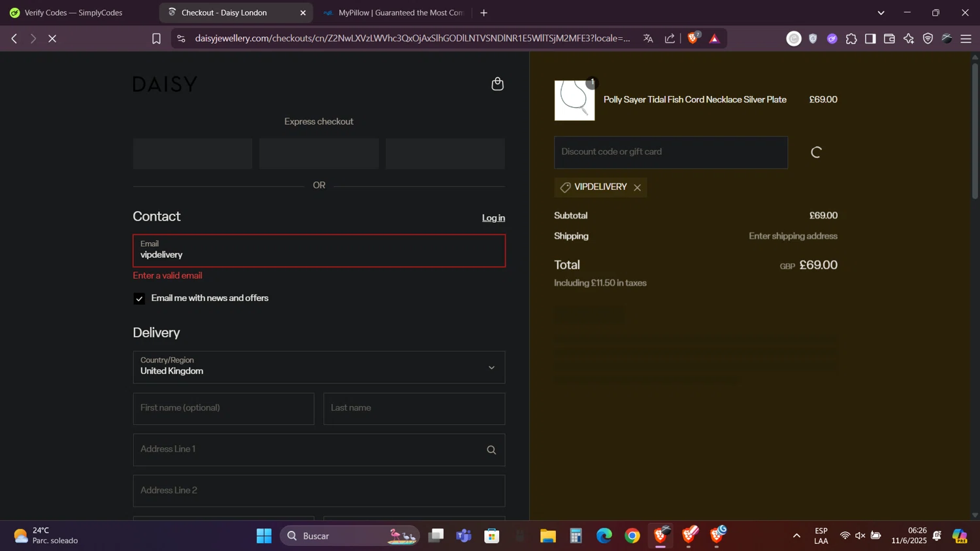Screen dimensions: 980x551
Task: Remove the VIPDELIVERY discount code
Action: tap(637, 187)
